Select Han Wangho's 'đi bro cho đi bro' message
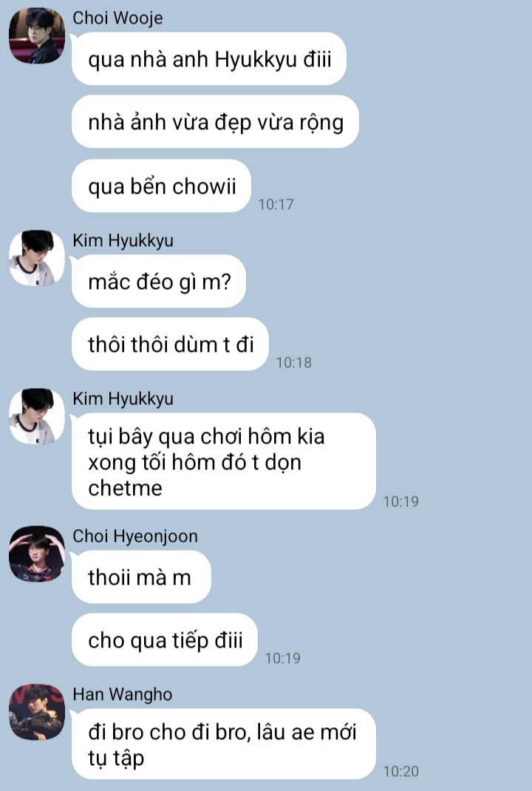The width and height of the screenshot is (532, 791). click(x=224, y=744)
